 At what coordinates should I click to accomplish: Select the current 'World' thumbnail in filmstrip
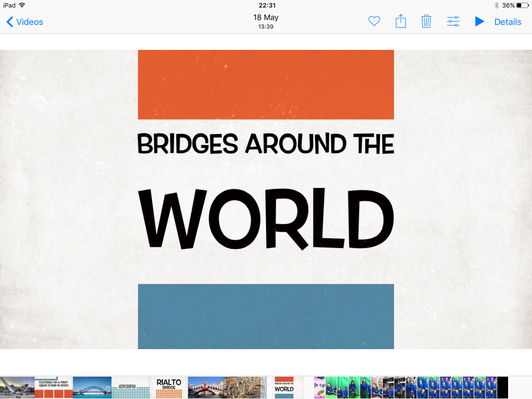pos(284,388)
